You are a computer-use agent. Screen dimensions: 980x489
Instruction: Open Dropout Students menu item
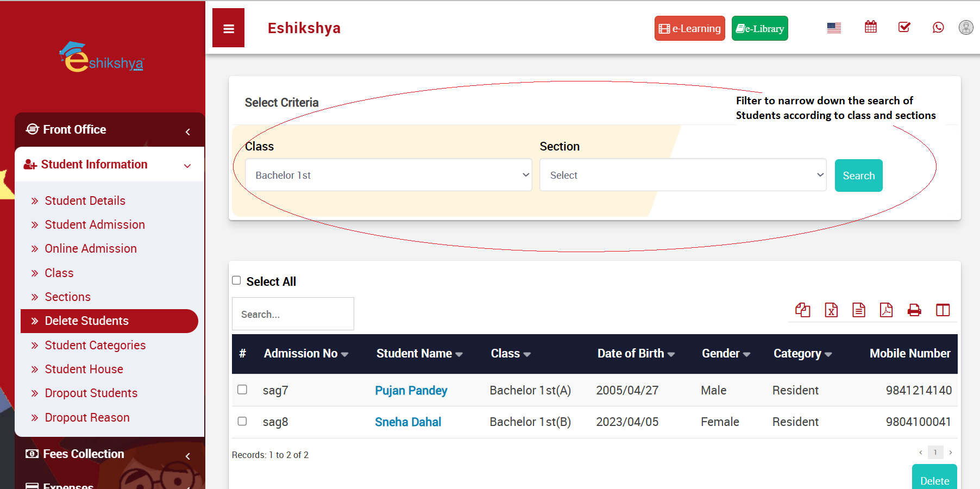pos(91,393)
